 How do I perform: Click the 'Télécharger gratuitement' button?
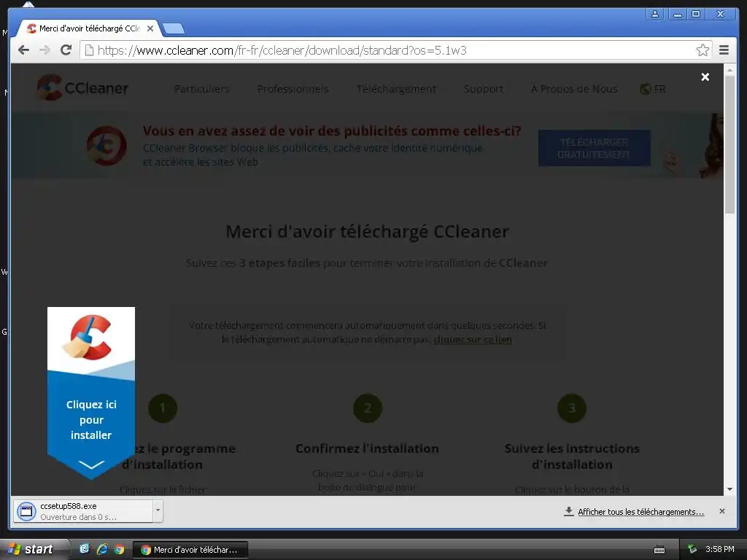point(594,148)
